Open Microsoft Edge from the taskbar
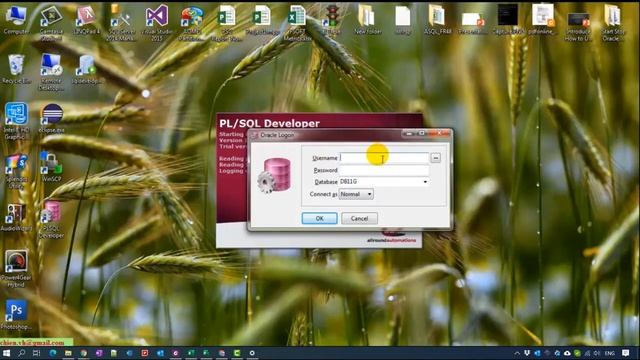The height and width of the screenshot is (360, 640). (x=53, y=353)
